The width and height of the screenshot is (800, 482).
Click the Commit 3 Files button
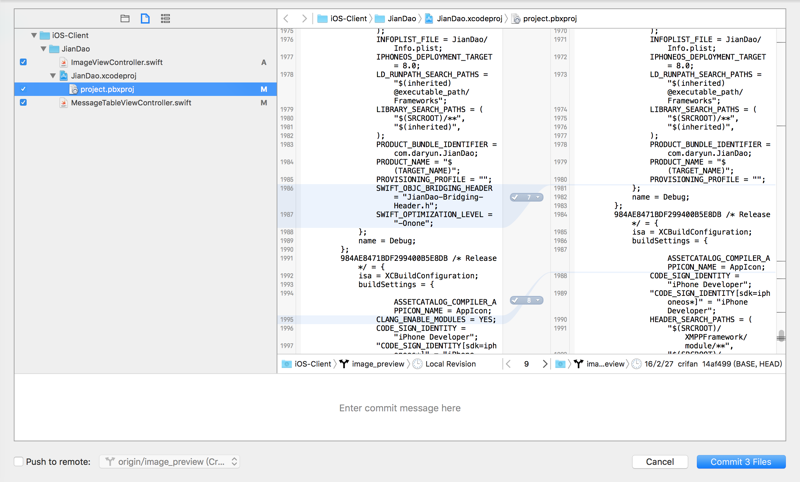[741, 462]
